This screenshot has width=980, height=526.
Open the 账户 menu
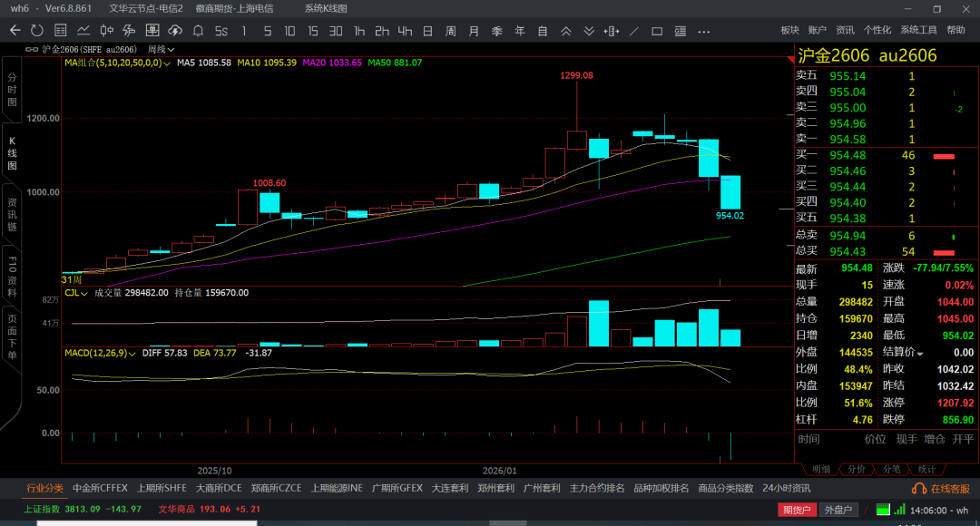pyautogui.click(x=818, y=30)
